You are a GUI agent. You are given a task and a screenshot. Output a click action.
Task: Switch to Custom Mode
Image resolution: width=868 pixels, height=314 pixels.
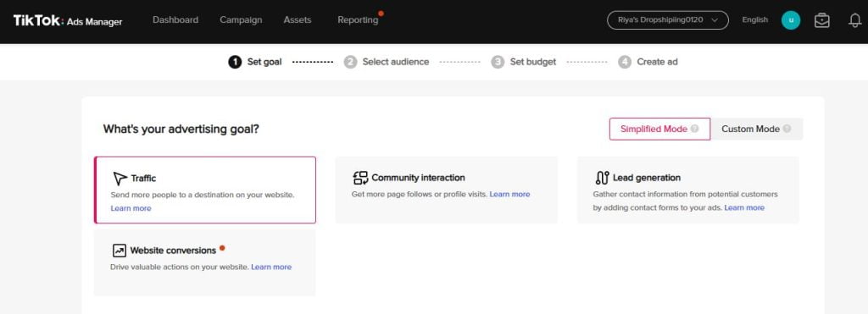coord(756,129)
